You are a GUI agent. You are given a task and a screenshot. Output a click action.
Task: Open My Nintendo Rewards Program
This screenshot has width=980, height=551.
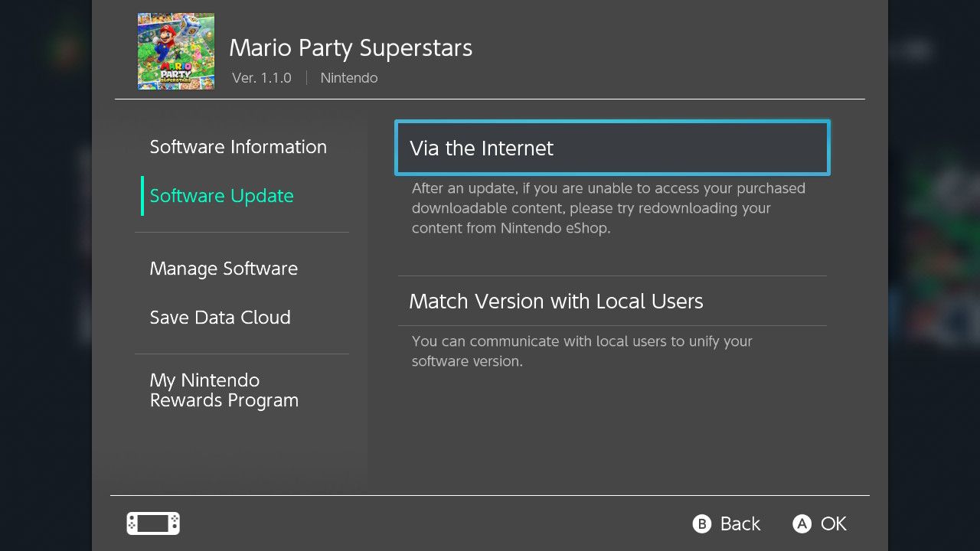point(224,390)
